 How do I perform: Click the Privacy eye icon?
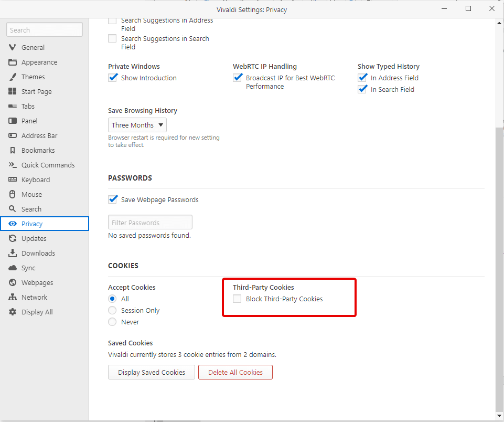[13, 224]
